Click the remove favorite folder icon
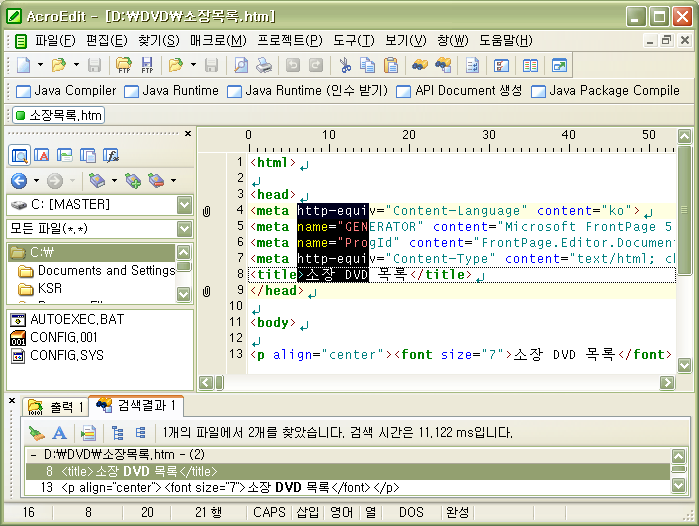 click(156, 181)
